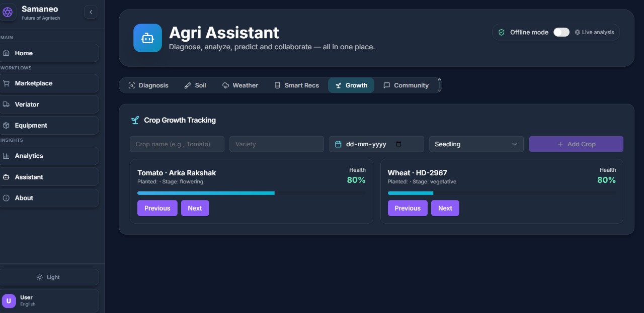Click the calendar icon in date field
The width and height of the screenshot is (644, 313).
(338, 144)
